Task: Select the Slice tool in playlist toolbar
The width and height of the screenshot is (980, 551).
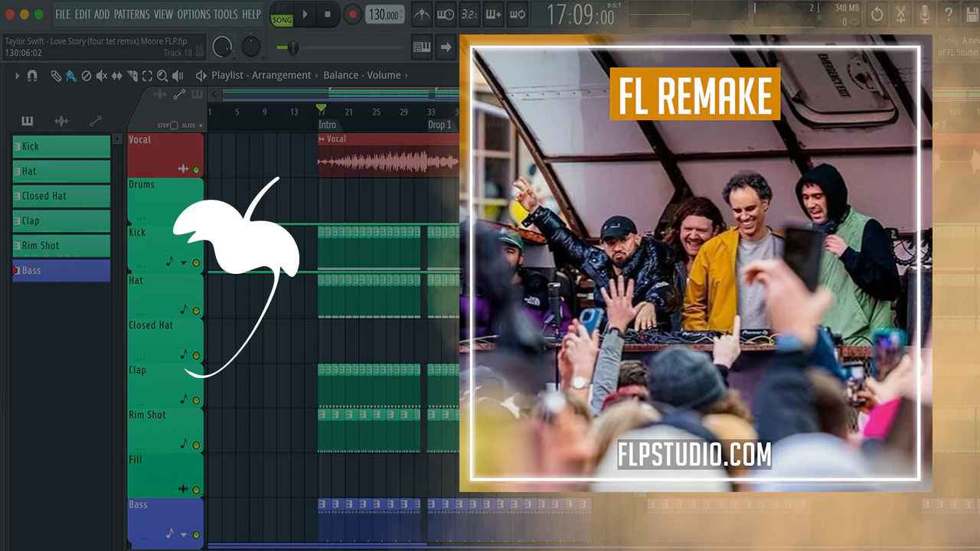Action: coord(132,76)
